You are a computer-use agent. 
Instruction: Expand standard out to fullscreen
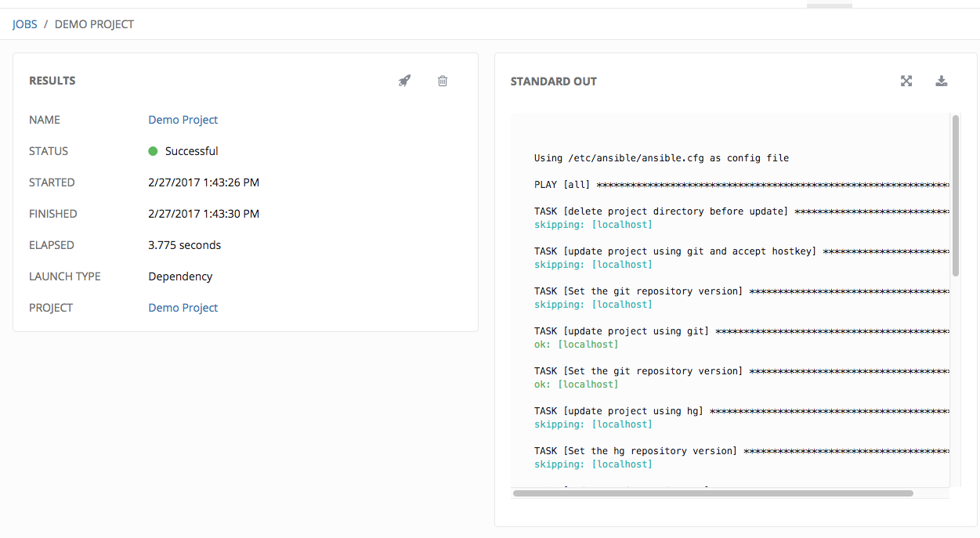click(x=906, y=81)
